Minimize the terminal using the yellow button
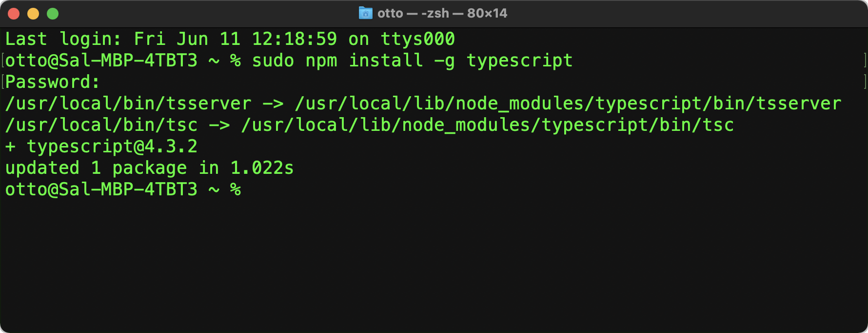Image resolution: width=868 pixels, height=333 pixels. coord(33,14)
